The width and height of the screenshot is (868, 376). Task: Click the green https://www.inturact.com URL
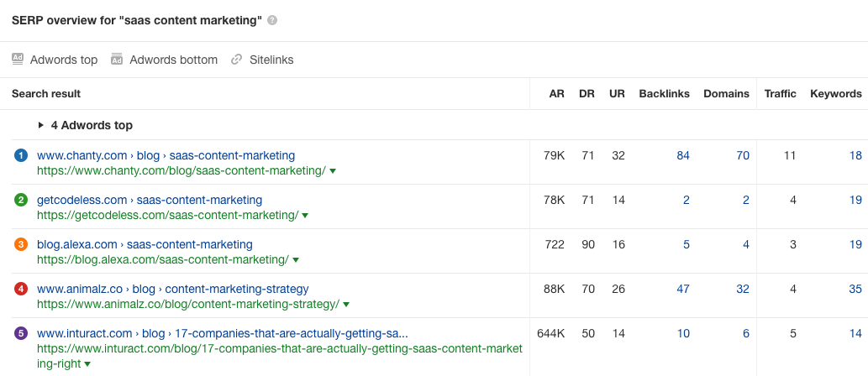[280, 356]
